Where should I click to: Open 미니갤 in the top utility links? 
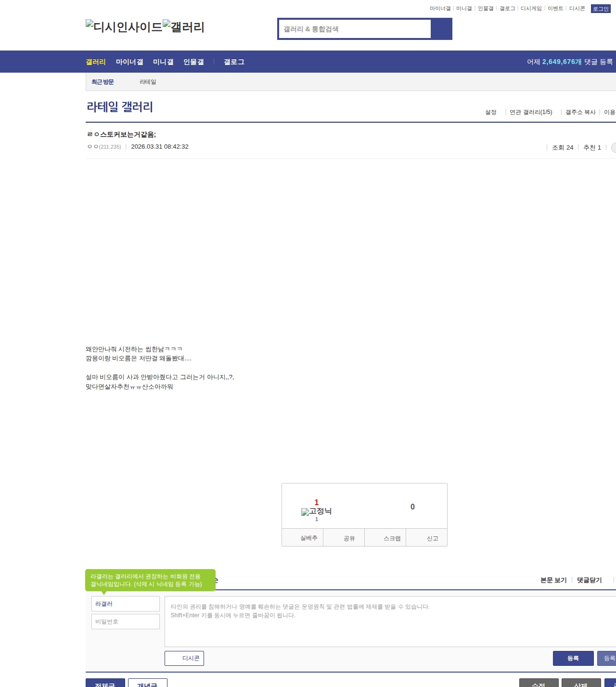point(464,9)
